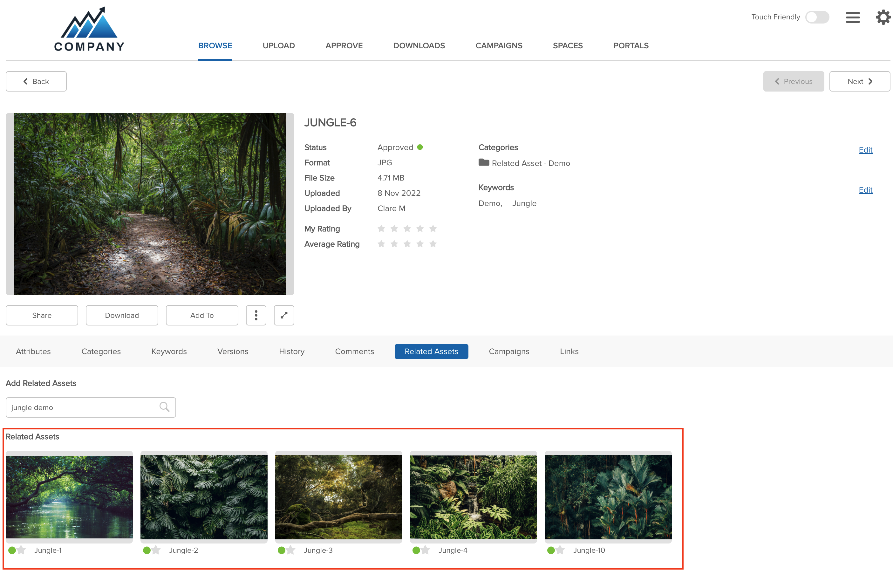
Task: Click the star icon under Jungle-10
Action: click(x=560, y=550)
